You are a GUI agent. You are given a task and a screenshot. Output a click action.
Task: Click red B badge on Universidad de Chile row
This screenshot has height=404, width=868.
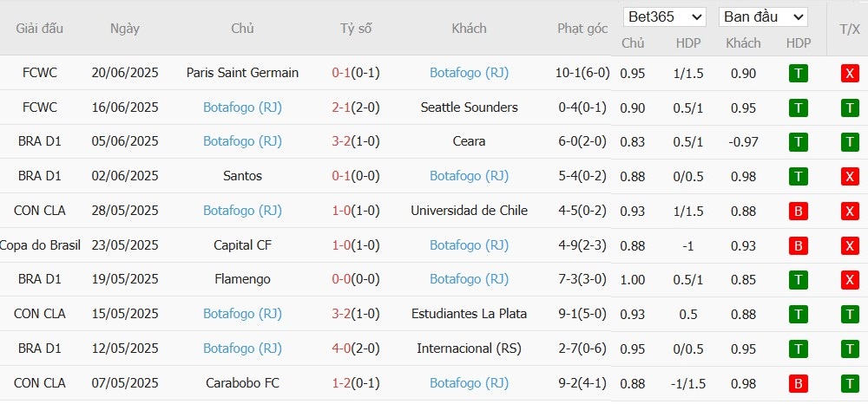click(797, 212)
